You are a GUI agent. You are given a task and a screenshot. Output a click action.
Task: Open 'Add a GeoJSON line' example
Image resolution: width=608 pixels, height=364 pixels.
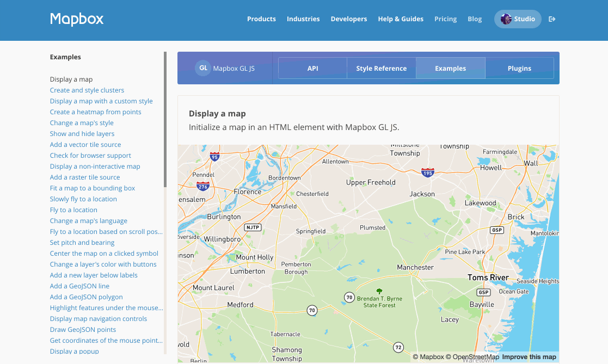point(79,286)
